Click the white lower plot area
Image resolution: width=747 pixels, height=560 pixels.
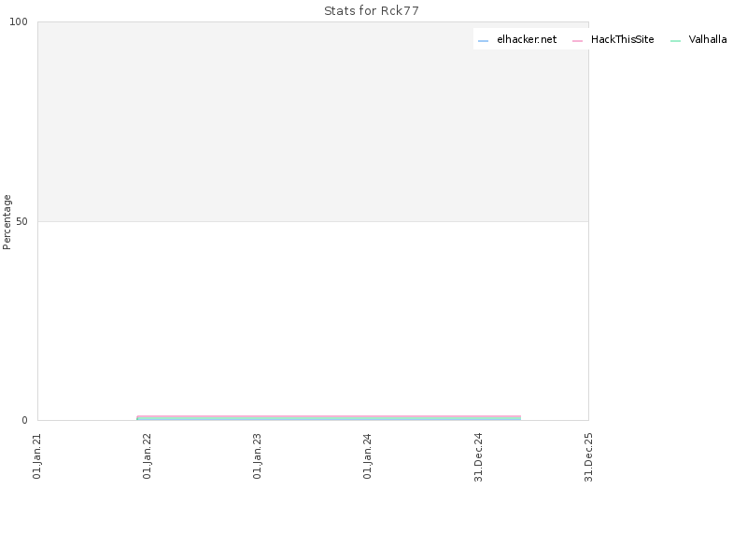point(313,319)
